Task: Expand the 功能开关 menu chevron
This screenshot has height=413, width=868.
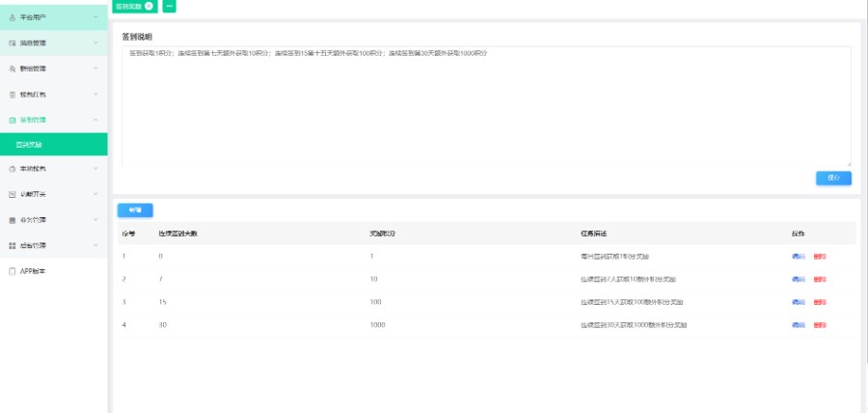Action: pyautogui.click(x=95, y=194)
